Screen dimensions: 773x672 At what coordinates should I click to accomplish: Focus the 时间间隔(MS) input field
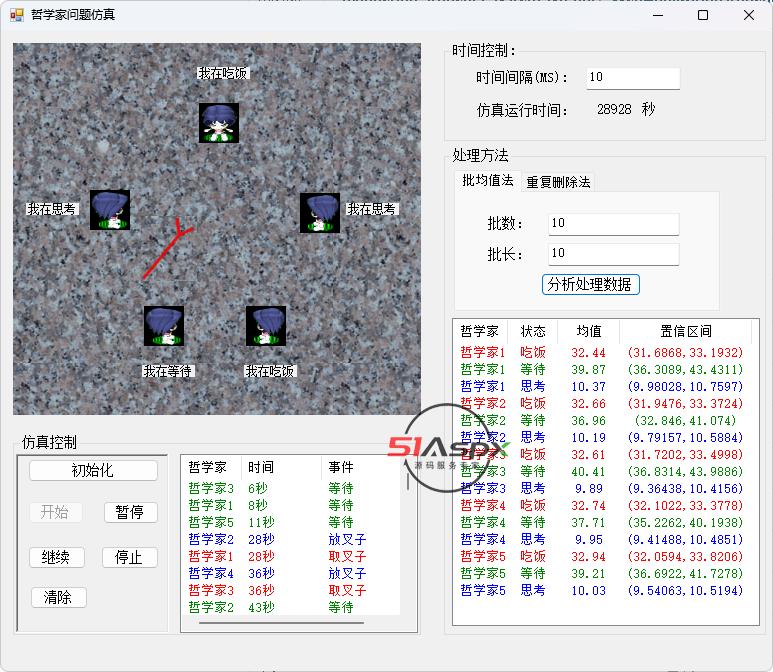click(x=632, y=78)
